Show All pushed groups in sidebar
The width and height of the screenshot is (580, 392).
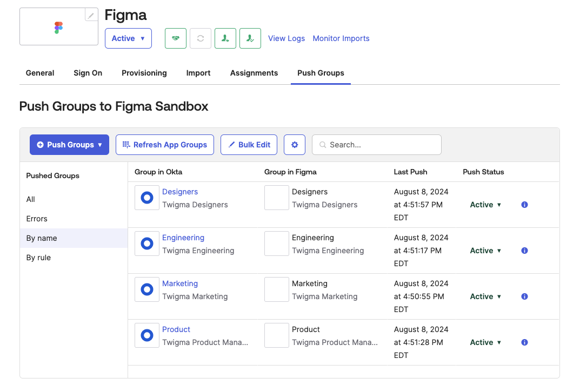coord(74,200)
